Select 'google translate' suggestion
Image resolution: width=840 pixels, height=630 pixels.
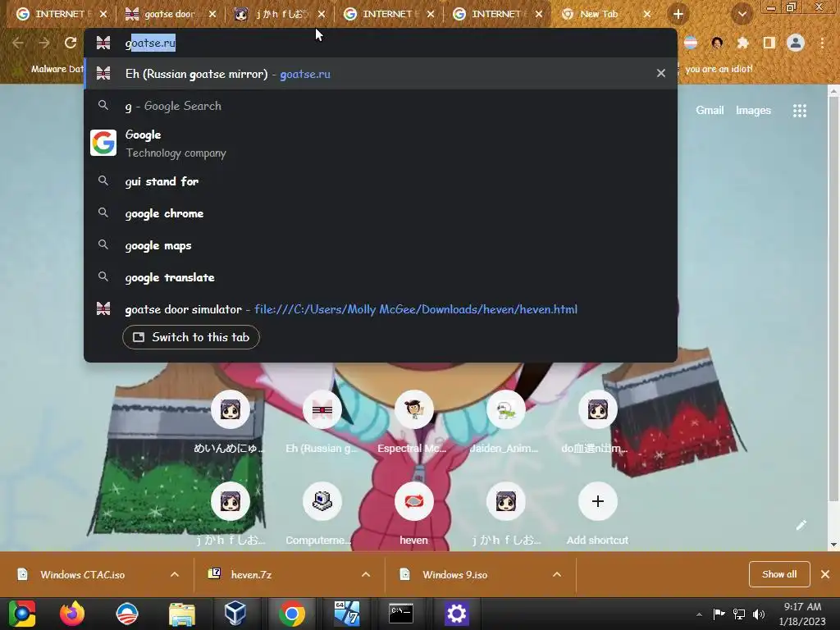[x=381, y=277]
